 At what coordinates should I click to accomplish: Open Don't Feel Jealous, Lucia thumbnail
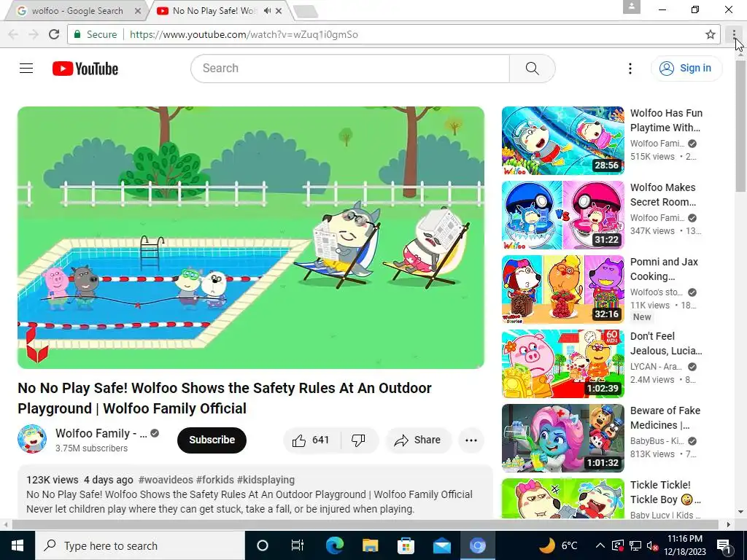pyautogui.click(x=562, y=363)
